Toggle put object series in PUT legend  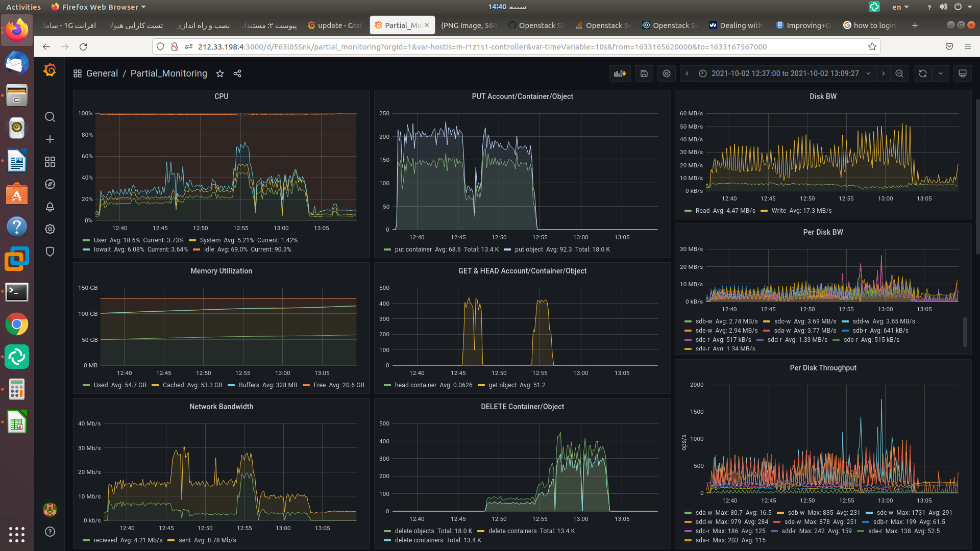(528, 249)
